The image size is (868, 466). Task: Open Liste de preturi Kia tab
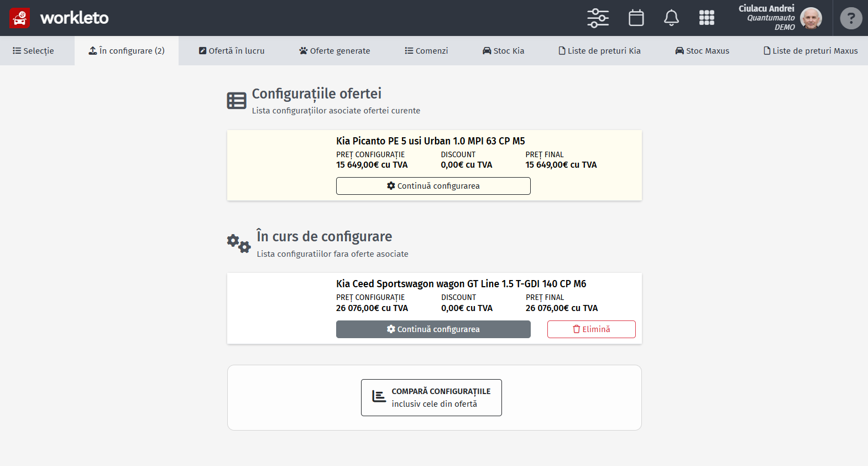(599, 51)
